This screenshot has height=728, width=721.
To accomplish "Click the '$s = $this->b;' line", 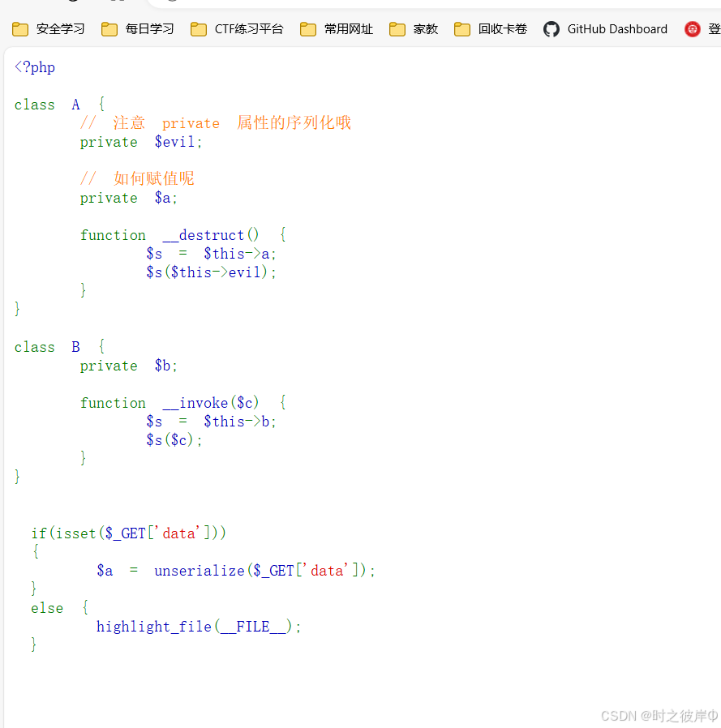I will tap(211, 421).
